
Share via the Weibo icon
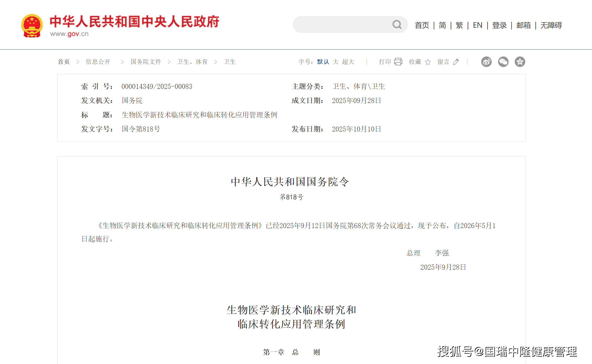pos(486,62)
